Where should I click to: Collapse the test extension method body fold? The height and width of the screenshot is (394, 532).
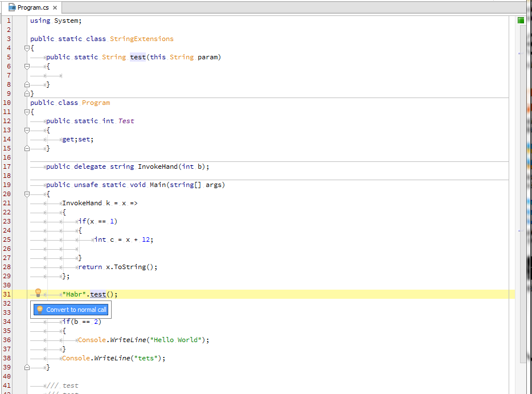(x=27, y=66)
